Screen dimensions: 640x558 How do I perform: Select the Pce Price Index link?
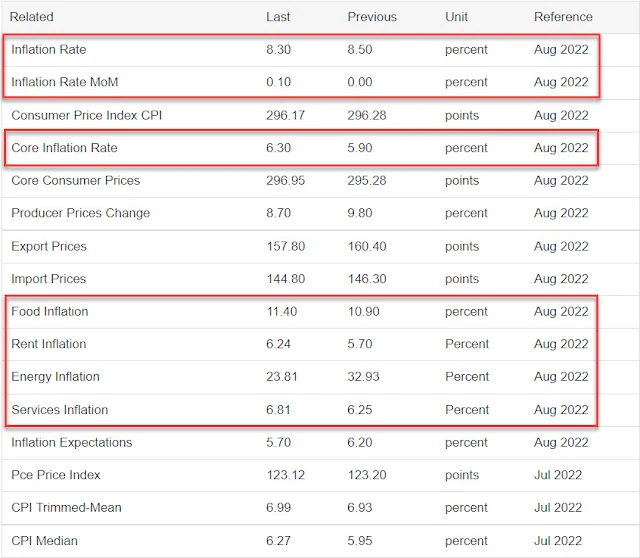(x=56, y=475)
